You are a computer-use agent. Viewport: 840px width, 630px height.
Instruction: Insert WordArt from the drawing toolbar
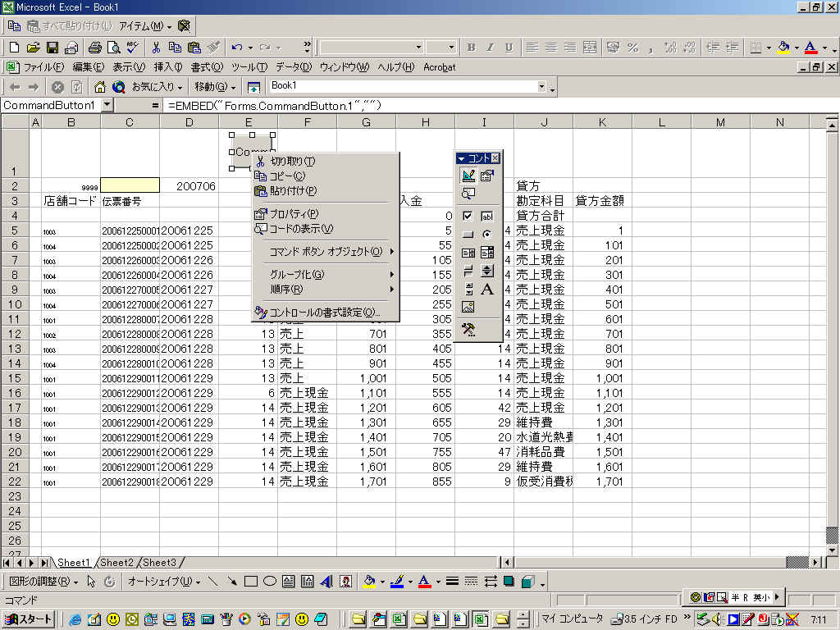326,582
